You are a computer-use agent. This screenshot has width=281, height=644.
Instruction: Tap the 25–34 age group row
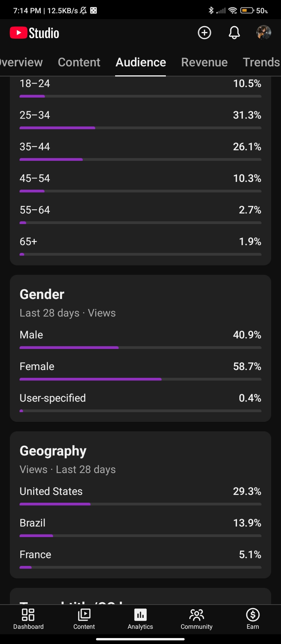tap(140, 119)
